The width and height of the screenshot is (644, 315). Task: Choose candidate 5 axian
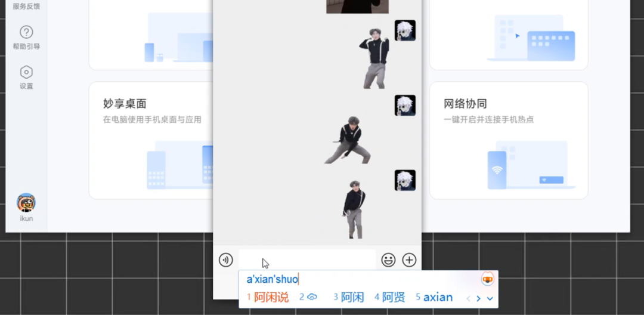tap(434, 297)
